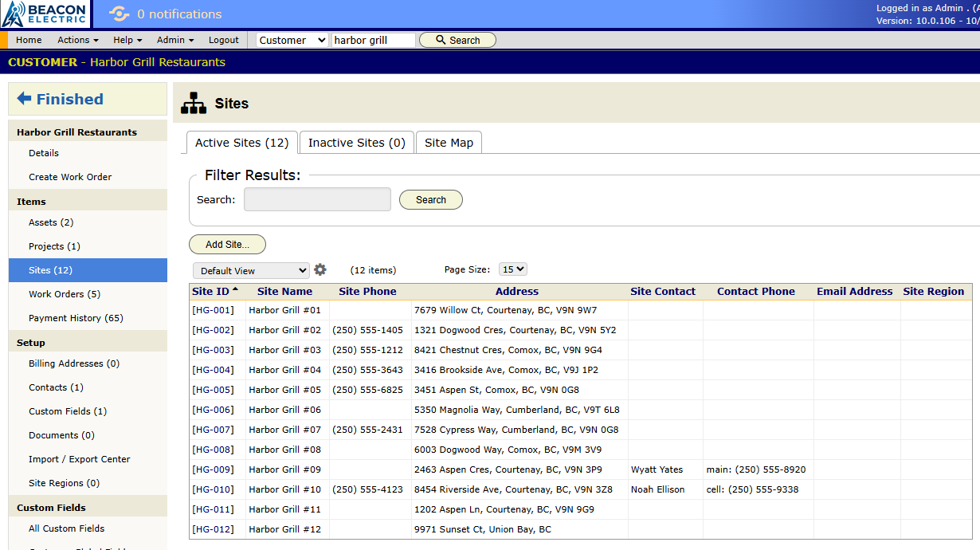The image size is (980, 550).
Task: Expand the Default View dropdown
Action: click(x=251, y=271)
